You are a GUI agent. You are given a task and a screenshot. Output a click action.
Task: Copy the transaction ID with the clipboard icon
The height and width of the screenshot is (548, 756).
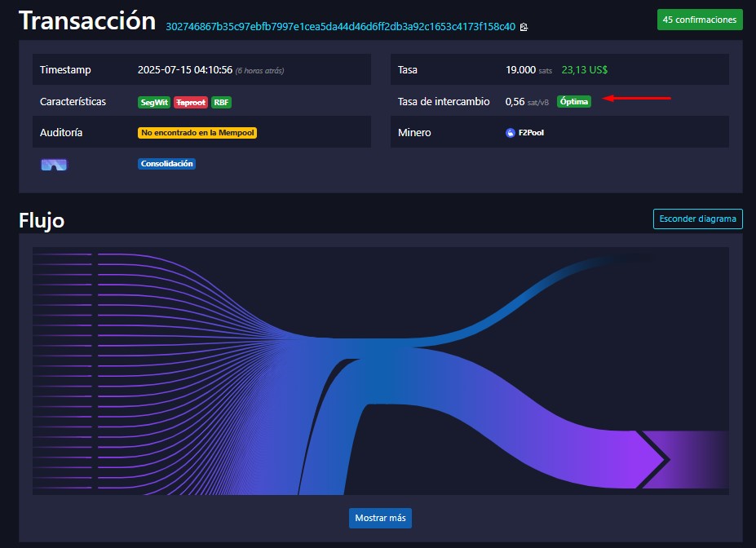point(524,27)
